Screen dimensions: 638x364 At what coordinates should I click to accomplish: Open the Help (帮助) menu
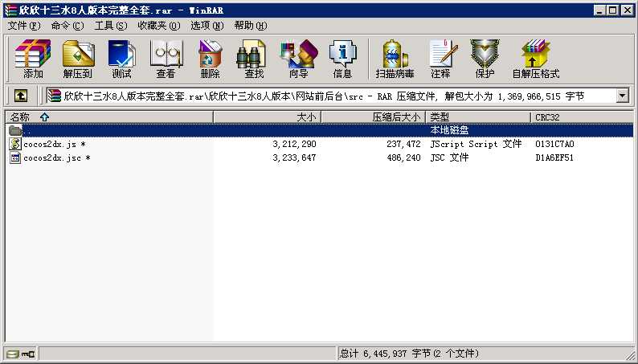(251, 26)
